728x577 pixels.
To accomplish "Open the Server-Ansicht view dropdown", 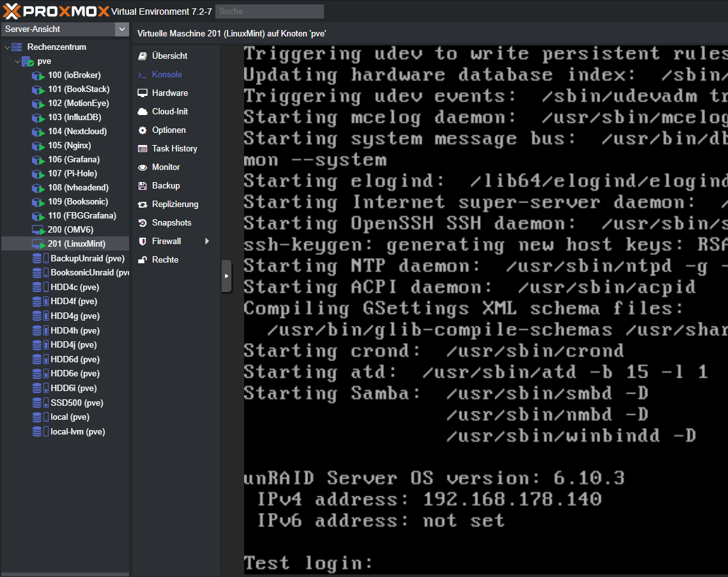I will point(121,29).
